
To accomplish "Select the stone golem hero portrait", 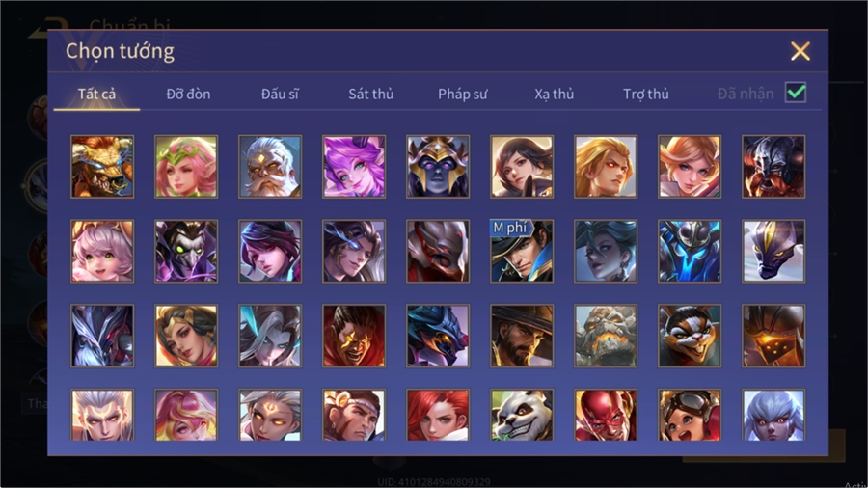I will click(x=606, y=336).
